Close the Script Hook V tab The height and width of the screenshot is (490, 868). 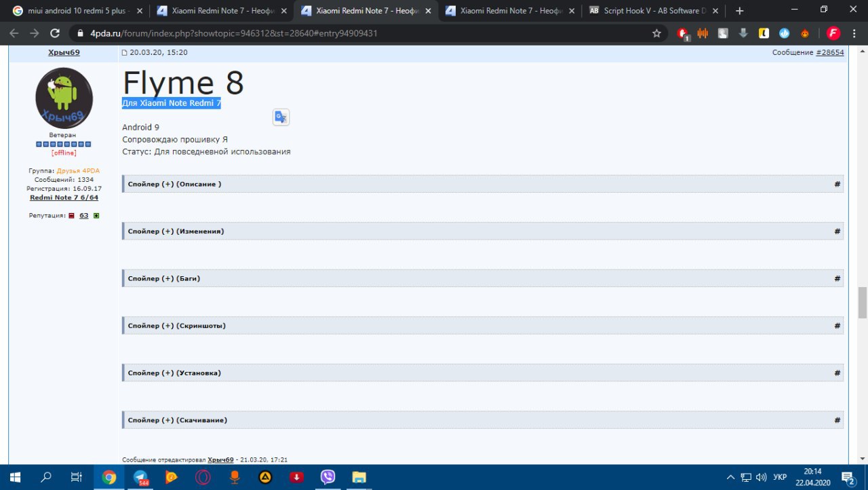coord(715,11)
